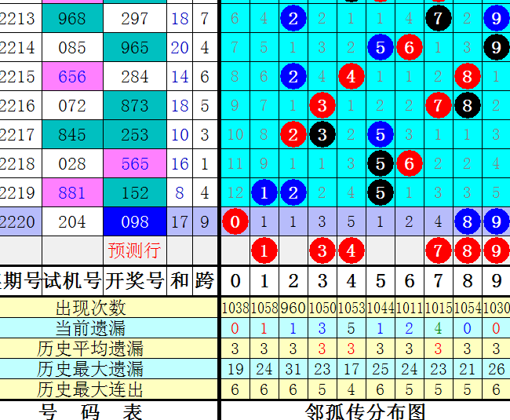Click red ball 3 in the 预测行 row
This screenshot has height=420, width=510.
coord(322,250)
